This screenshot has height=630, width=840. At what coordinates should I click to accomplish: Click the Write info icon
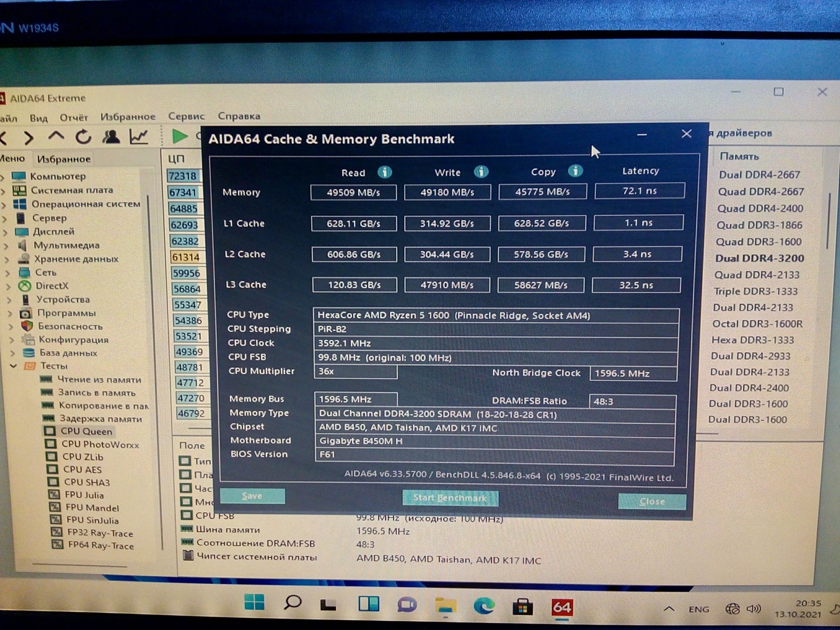481,172
